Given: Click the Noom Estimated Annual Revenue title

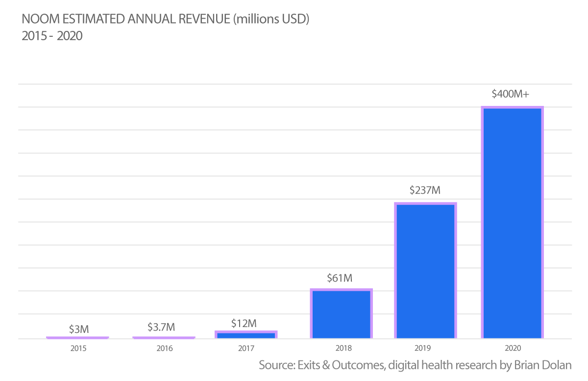Looking at the screenshot, I should pos(166,20).
